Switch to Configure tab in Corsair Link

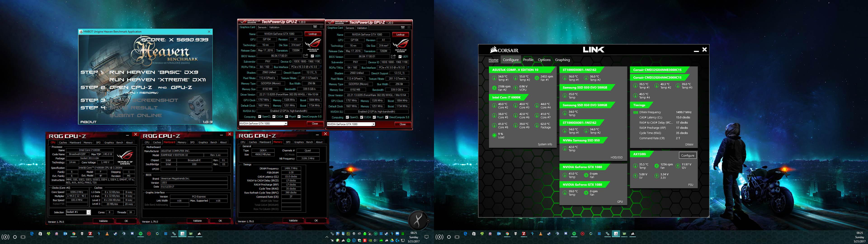tap(510, 60)
